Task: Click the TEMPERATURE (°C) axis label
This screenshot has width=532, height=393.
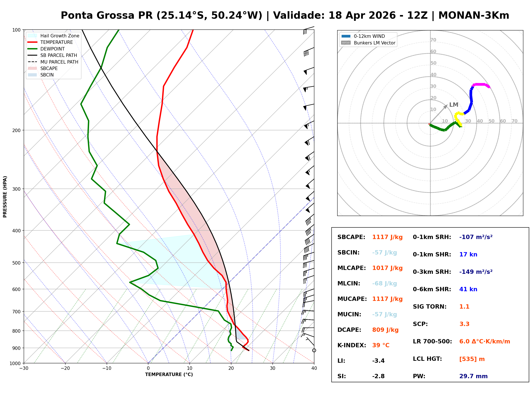Action: point(169,375)
